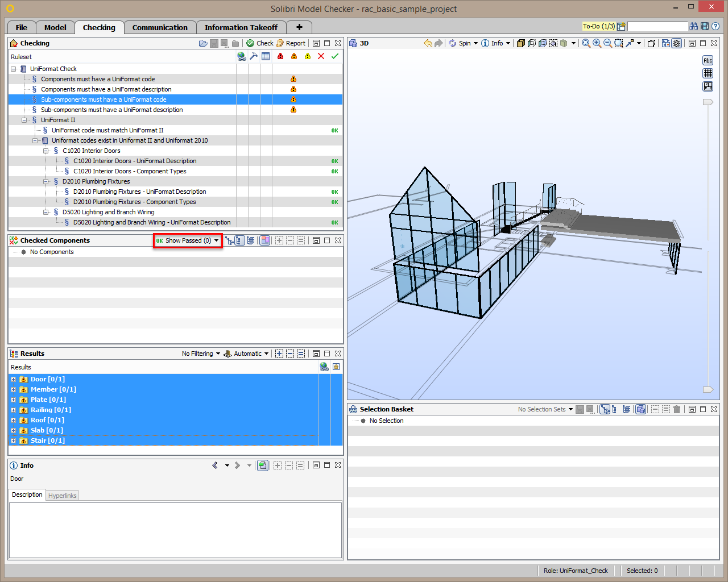This screenshot has width=728, height=582.
Task: Switch to the Communication tab
Action: [x=160, y=27]
